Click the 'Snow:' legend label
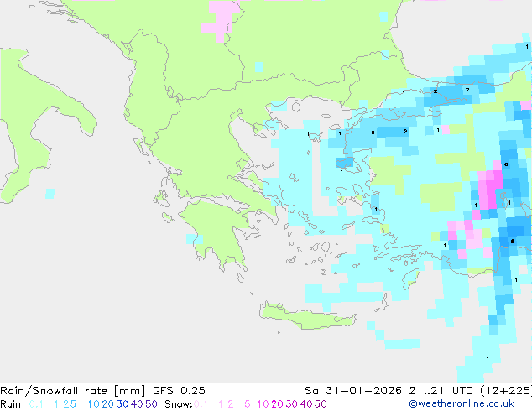Screen dimensions: 532x411 [179, 404]
